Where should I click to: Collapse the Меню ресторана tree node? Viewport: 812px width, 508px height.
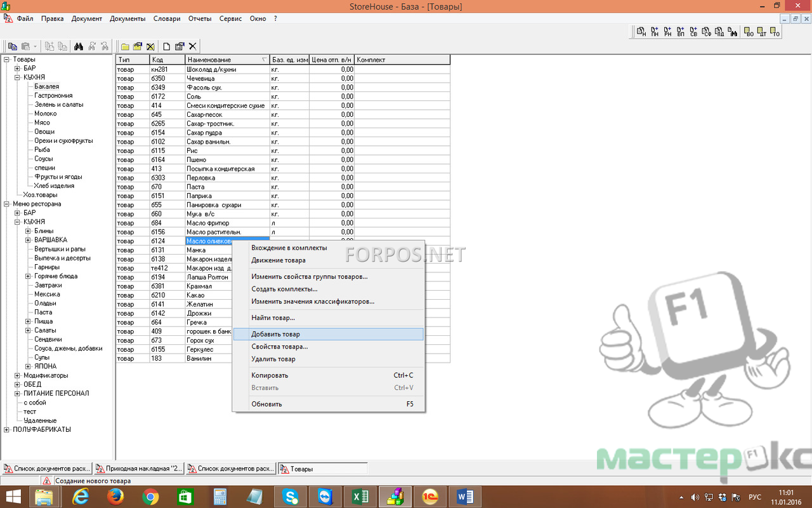point(6,204)
